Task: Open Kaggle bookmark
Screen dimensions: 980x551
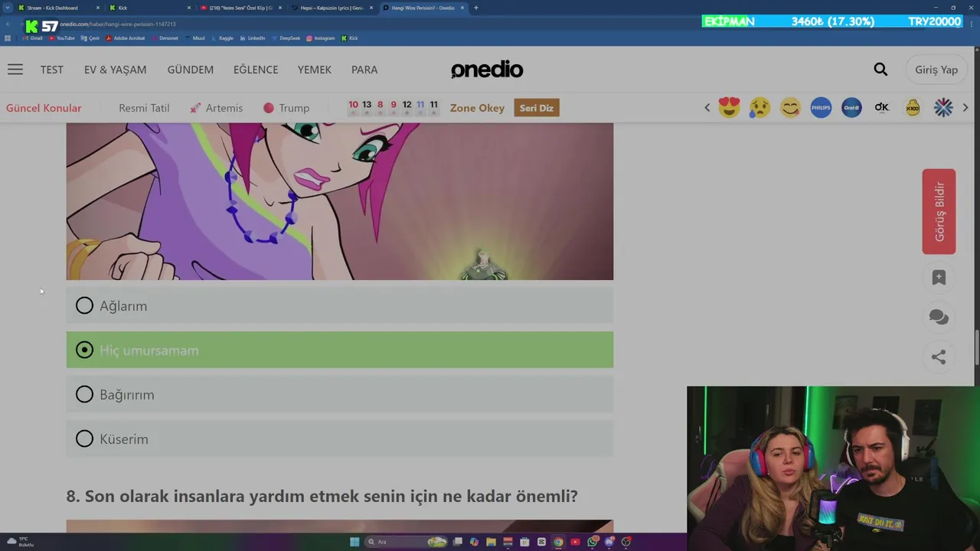Action: click(222, 38)
